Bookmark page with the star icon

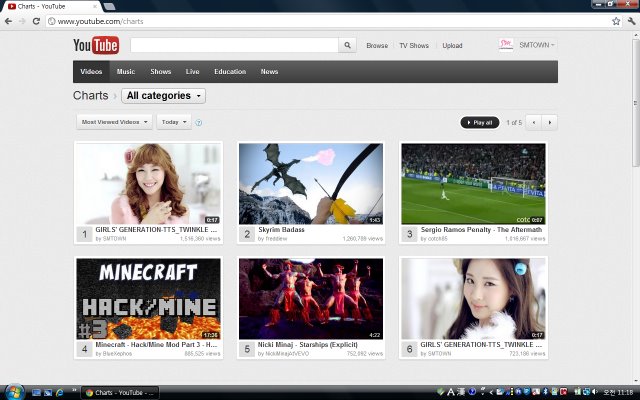(616, 21)
